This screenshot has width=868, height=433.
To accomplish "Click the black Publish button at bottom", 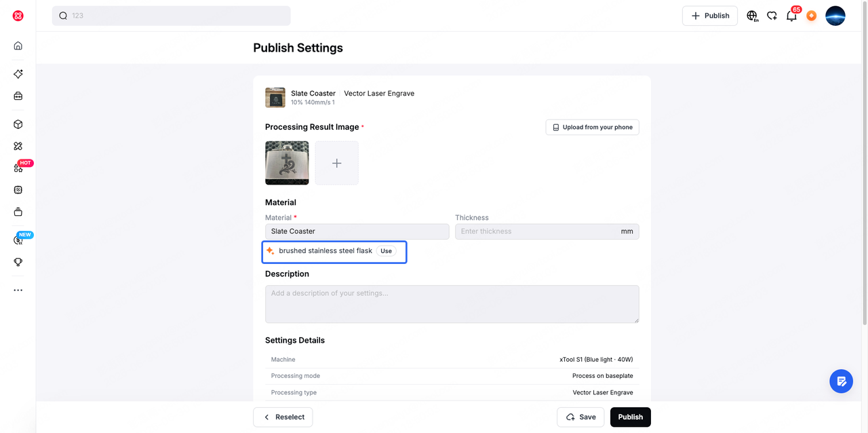I will point(631,417).
